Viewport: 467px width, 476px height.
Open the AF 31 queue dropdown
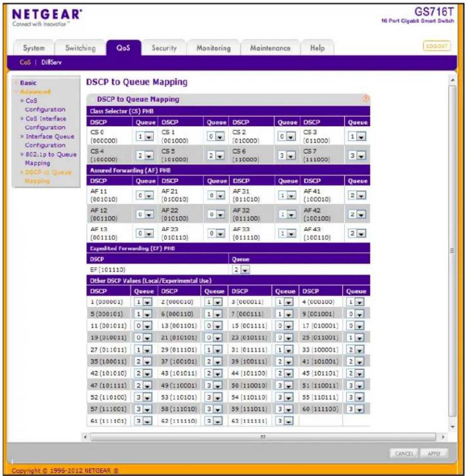tap(287, 195)
